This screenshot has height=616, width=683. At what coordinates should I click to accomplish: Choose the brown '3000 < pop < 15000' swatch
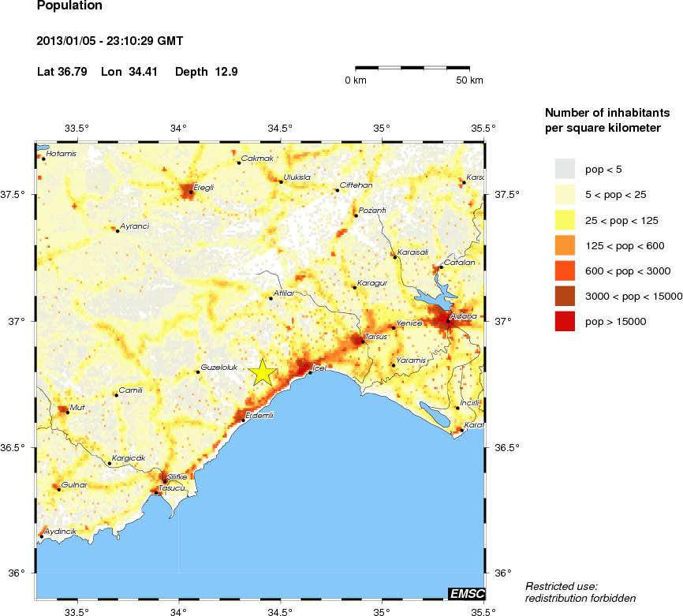(565, 297)
